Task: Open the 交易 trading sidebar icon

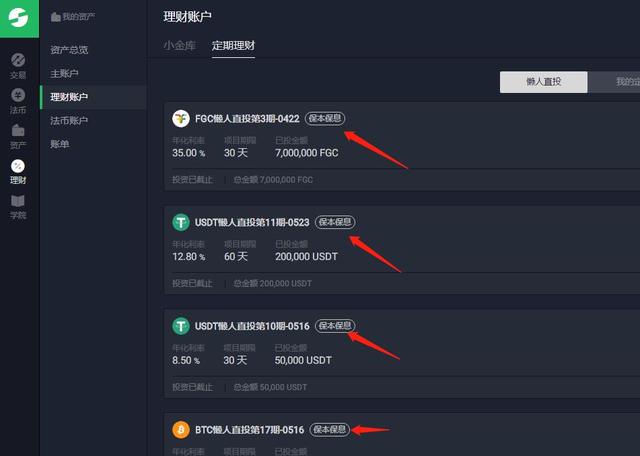Action: (x=18, y=66)
